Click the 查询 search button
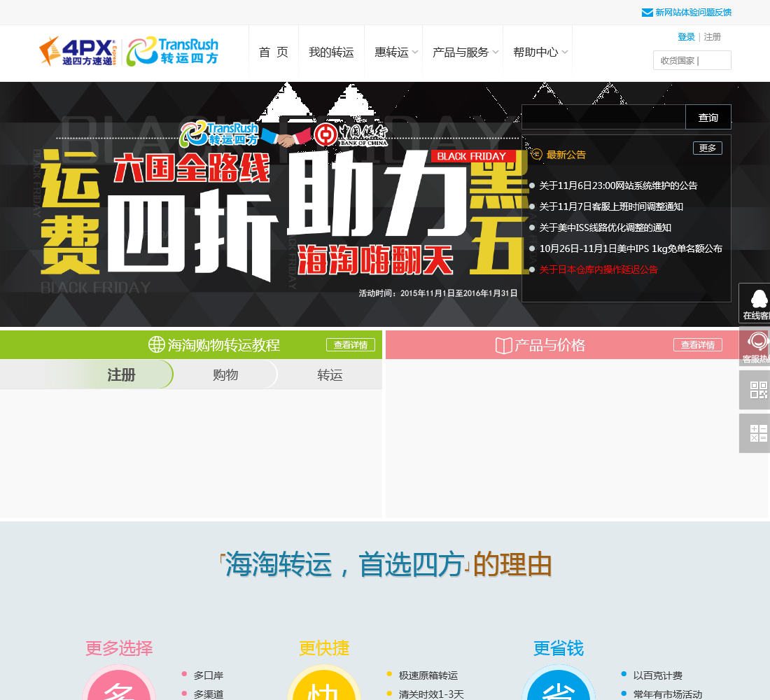Image resolution: width=770 pixels, height=700 pixels. pos(708,117)
